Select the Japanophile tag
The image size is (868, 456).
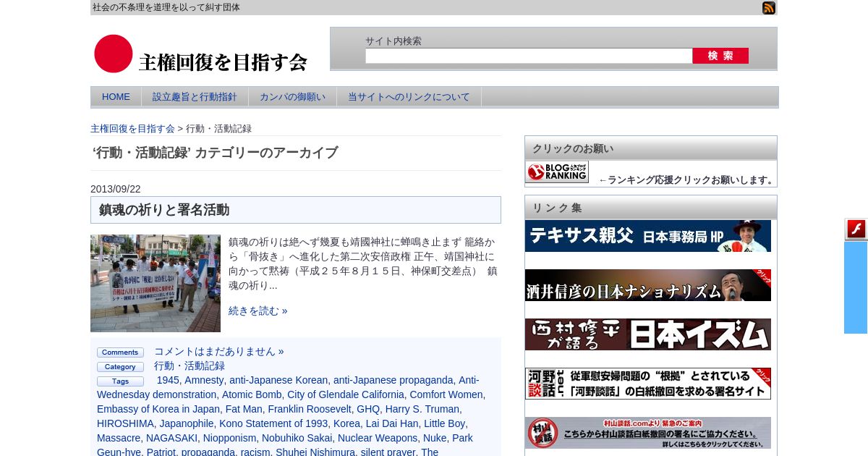[187, 423]
